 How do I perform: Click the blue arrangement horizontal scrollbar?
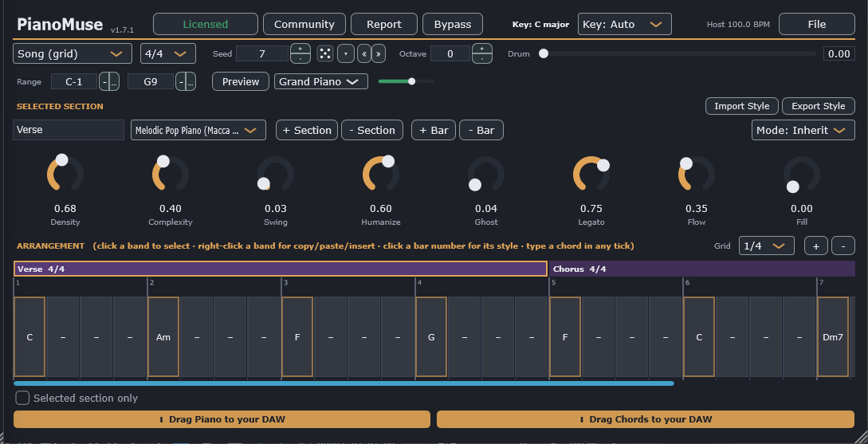[344, 383]
